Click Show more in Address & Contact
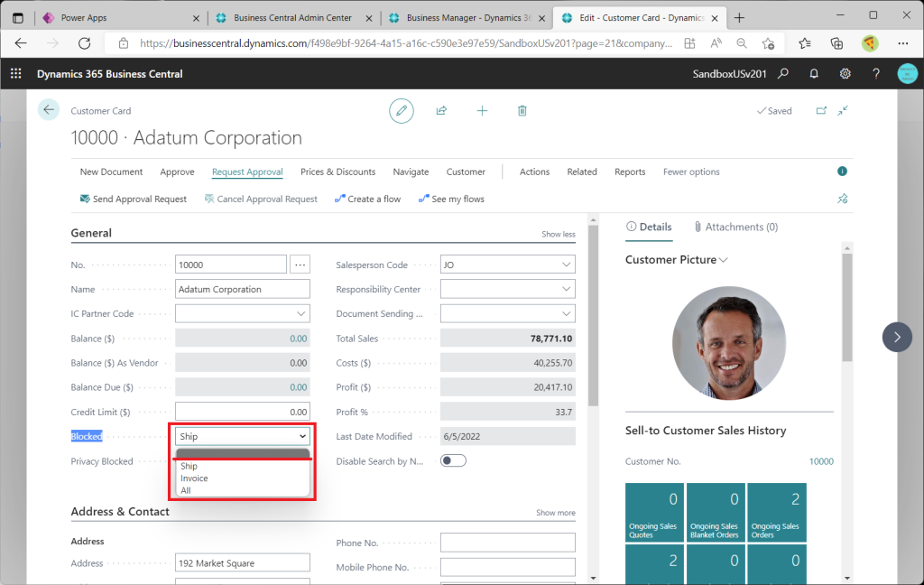This screenshot has width=924, height=585. [556, 513]
